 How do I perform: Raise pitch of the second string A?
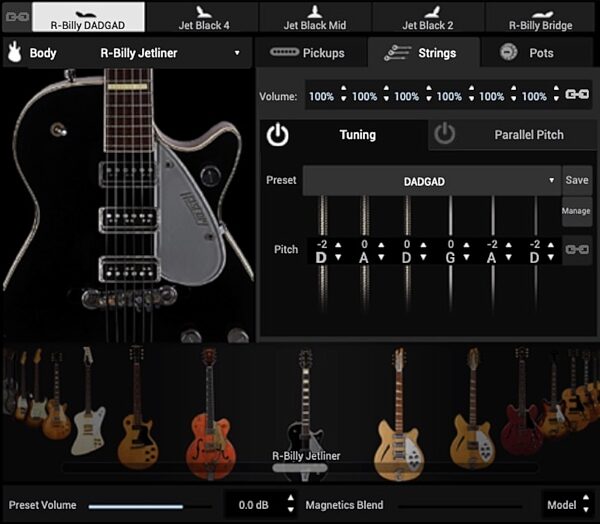(381, 245)
